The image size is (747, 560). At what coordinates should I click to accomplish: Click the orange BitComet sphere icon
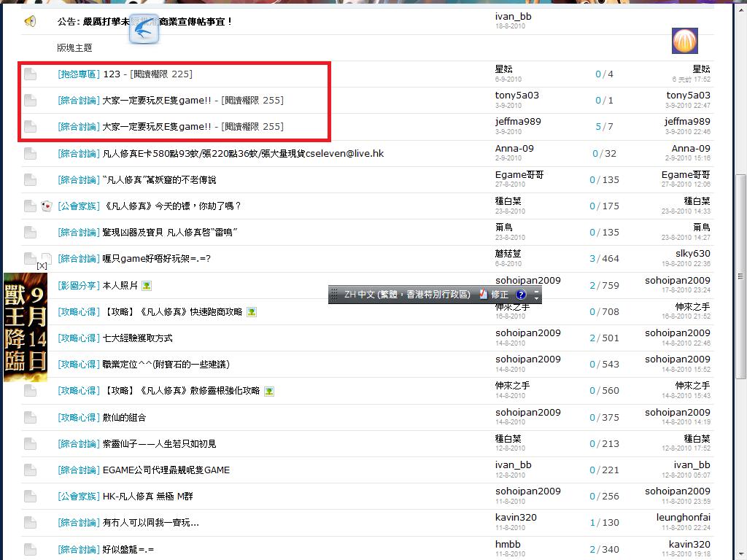point(684,41)
